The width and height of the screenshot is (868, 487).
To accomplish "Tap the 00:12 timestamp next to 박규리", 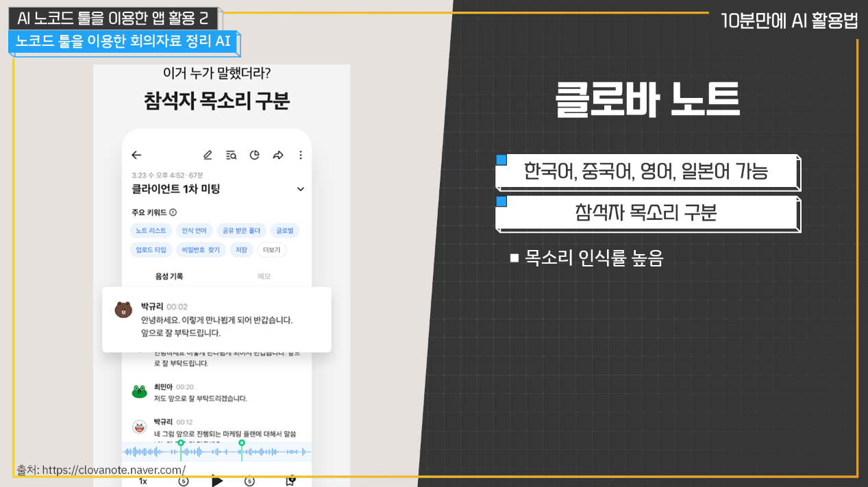I will [184, 422].
